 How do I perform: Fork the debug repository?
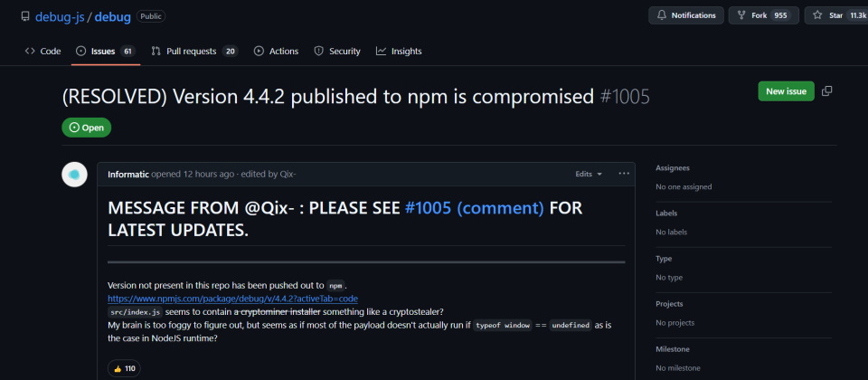(762, 15)
